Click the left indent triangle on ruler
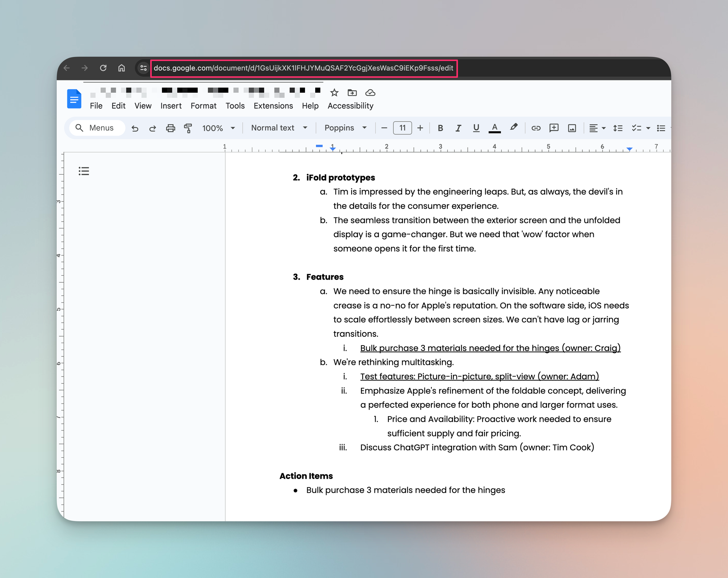This screenshot has height=578, width=728. (333, 149)
